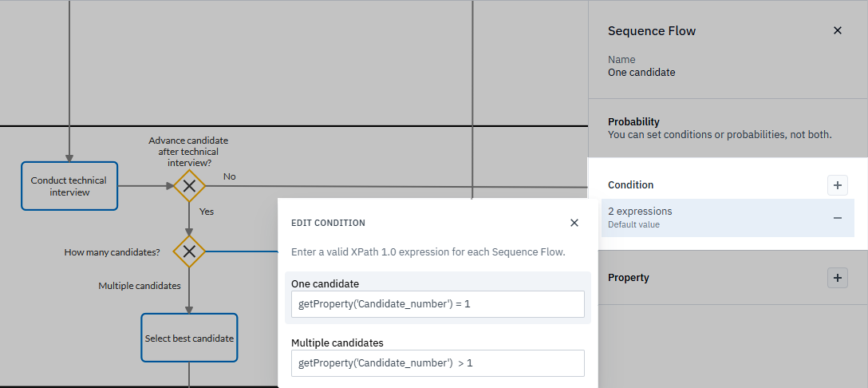Select the 'Conduct technical interview' task
The image size is (868, 388).
pos(69,186)
